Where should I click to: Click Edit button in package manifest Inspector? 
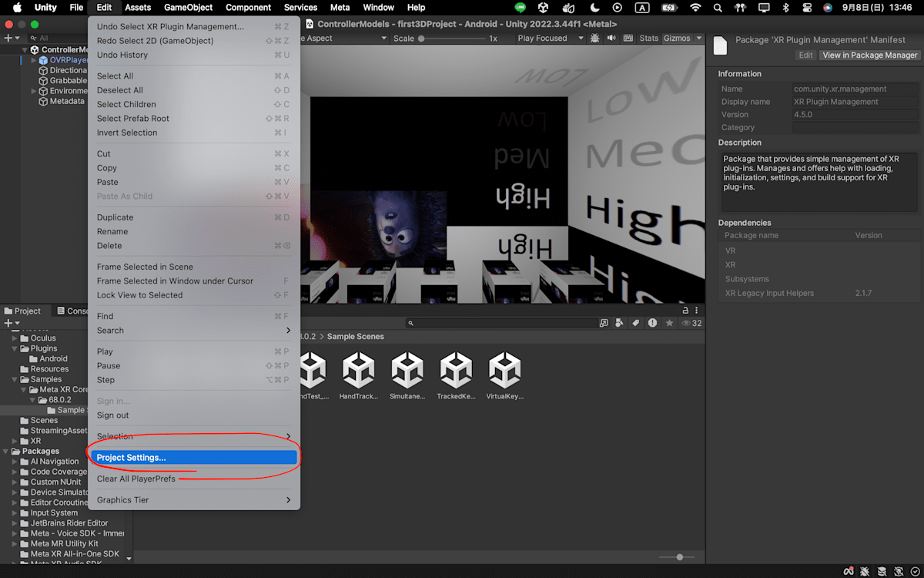pos(805,55)
